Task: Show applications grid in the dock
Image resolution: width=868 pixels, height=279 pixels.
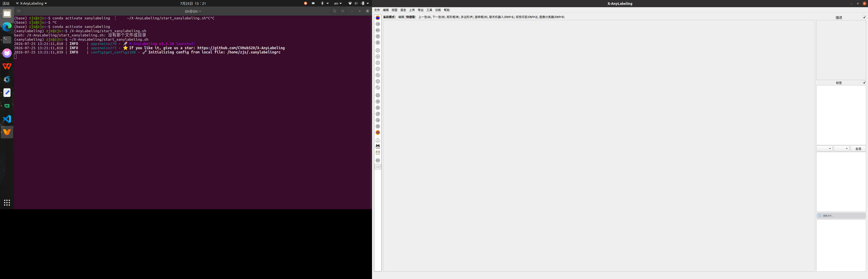Action: pos(7,202)
